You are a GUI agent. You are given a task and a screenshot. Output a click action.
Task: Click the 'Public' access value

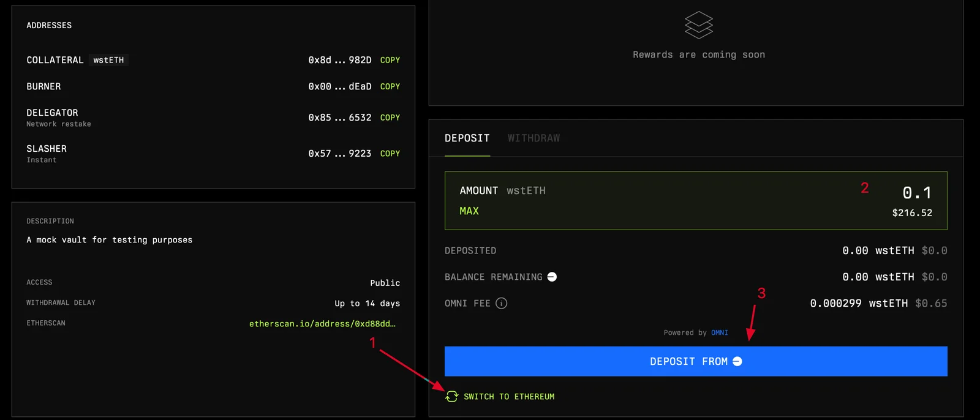(x=385, y=283)
